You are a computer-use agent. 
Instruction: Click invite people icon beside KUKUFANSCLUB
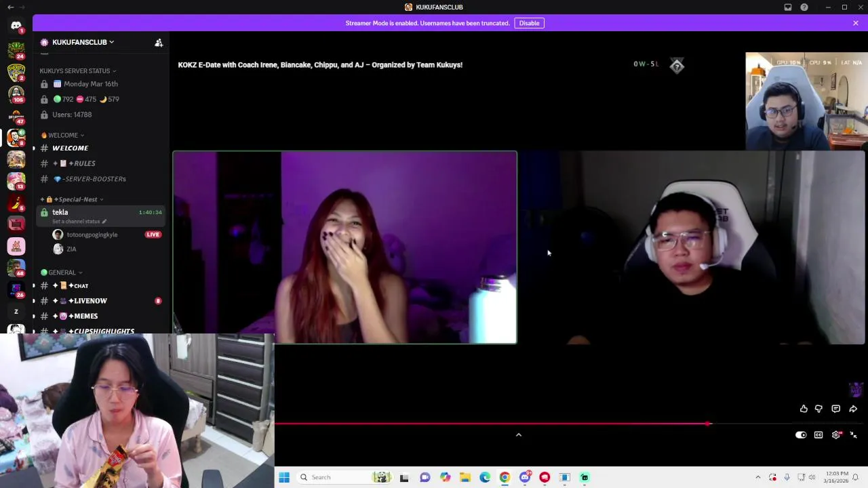pos(159,42)
